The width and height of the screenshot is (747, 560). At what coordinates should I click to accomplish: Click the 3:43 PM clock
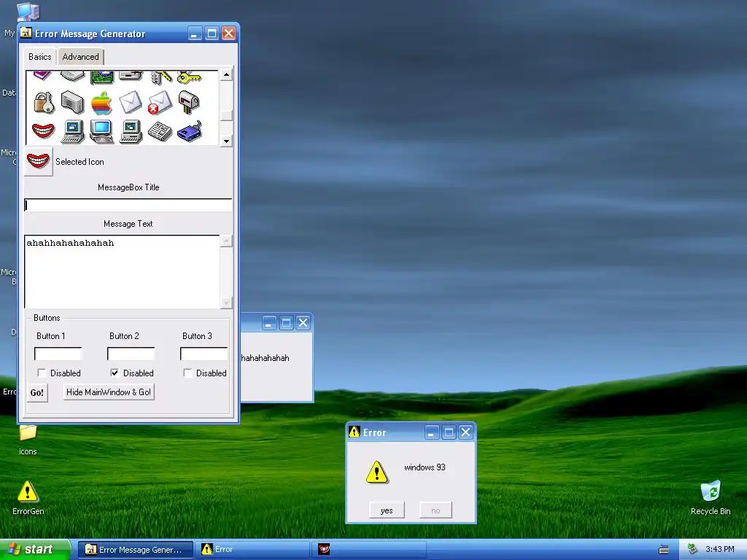(x=719, y=549)
